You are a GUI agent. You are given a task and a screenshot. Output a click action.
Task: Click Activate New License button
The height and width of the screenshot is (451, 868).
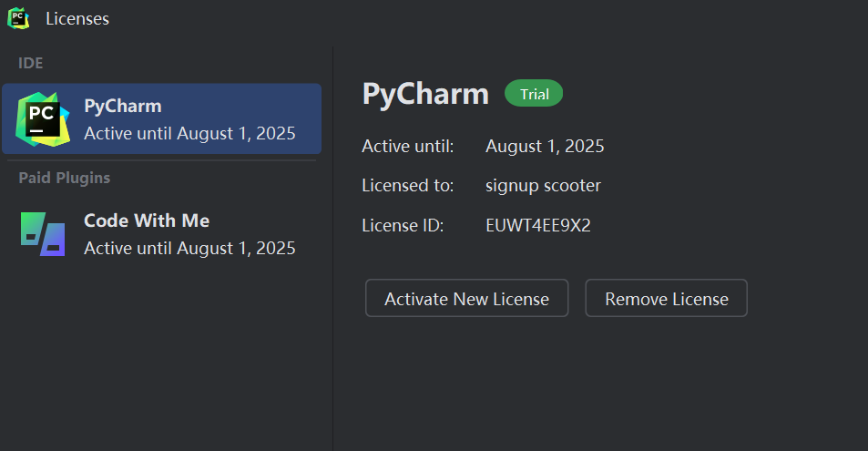(x=466, y=299)
